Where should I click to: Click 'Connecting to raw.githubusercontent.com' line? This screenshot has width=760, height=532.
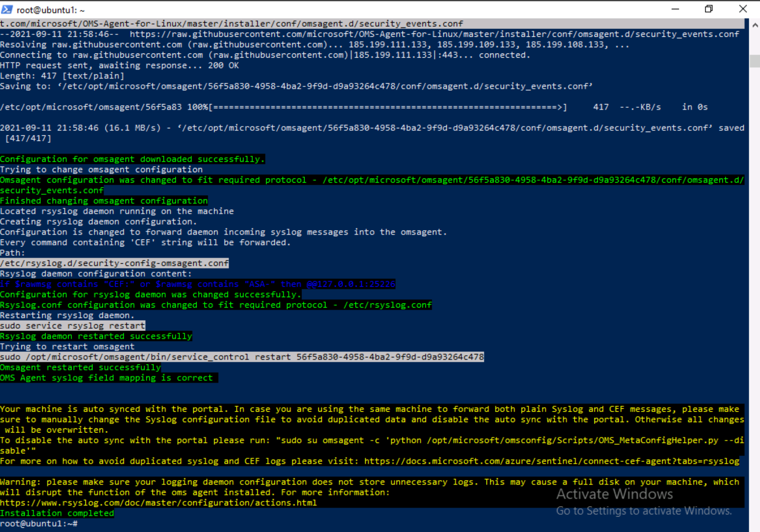265,55
